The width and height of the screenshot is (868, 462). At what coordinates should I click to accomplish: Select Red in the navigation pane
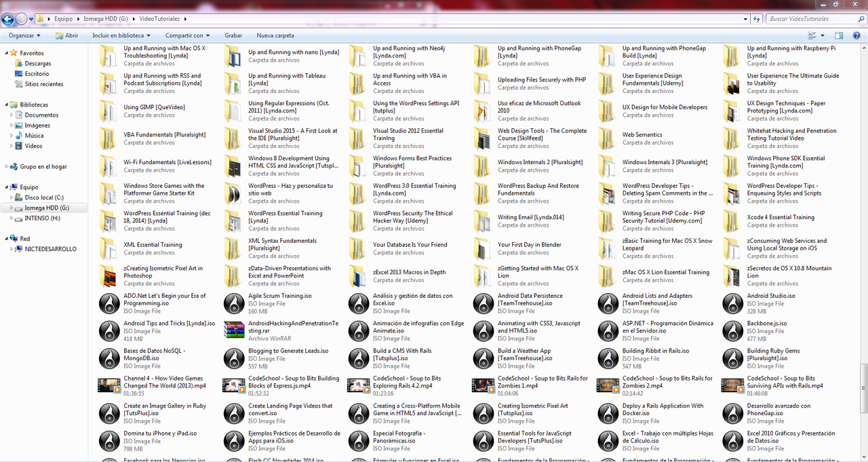coord(25,239)
